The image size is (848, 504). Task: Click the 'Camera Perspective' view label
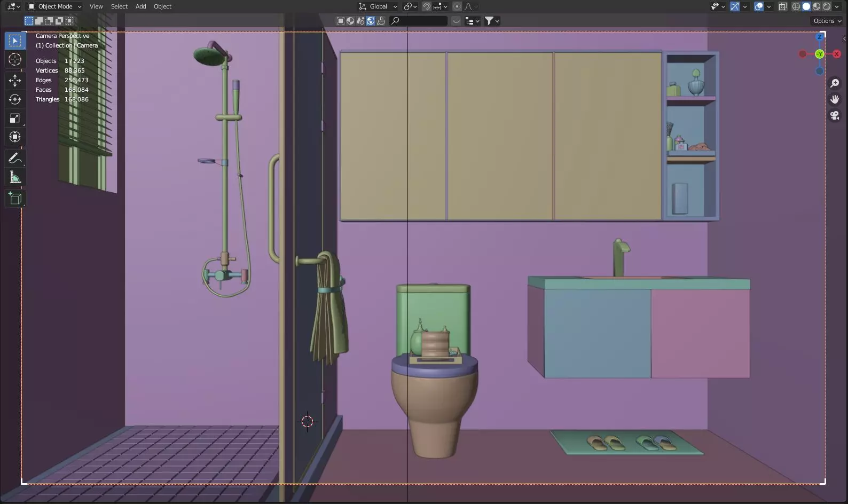click(62, 36)
